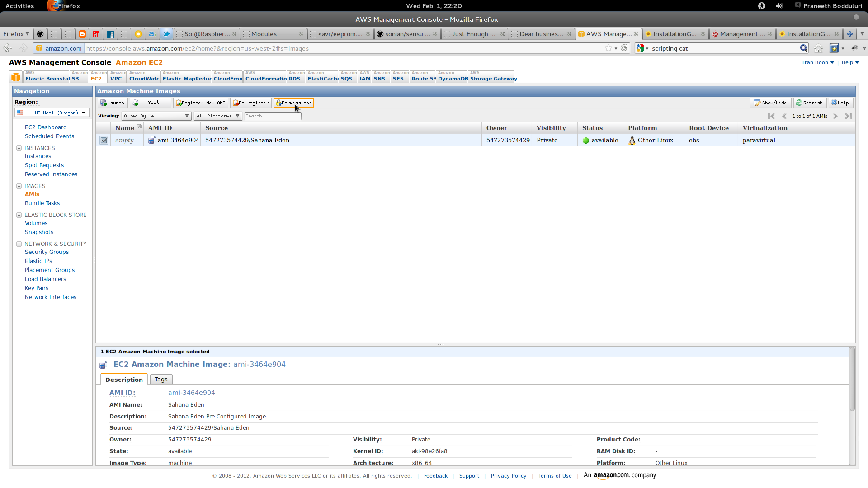The height and width of the screenshot is (488, 868).
Task: Click the Firefox home page icon
Action: (x=818, y=48)
